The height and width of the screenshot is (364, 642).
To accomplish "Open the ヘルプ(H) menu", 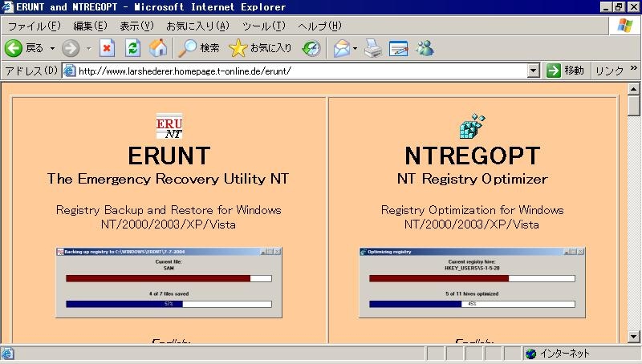I will 319,26.
